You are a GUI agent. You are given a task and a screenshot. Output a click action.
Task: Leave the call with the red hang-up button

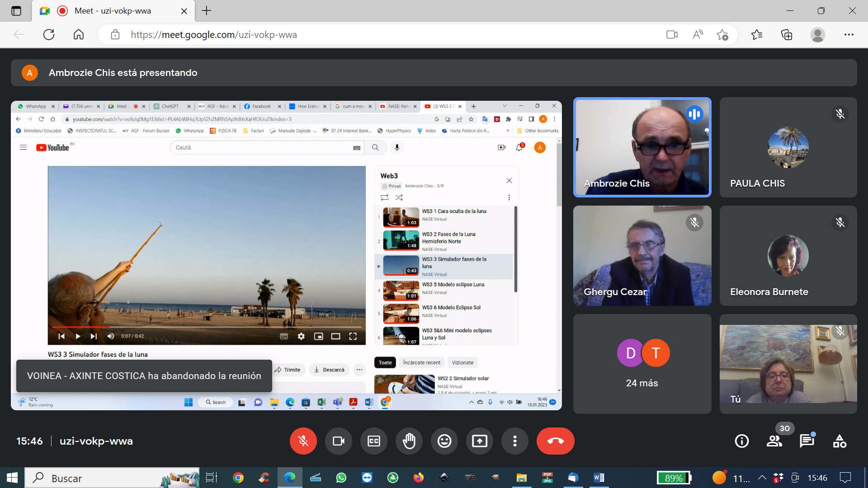point(556,441)
